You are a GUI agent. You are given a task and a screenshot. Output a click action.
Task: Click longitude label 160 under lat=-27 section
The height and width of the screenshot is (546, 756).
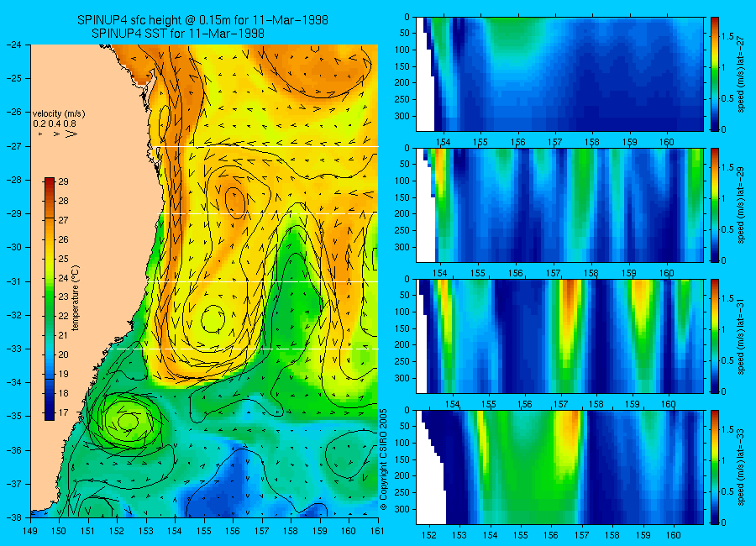pos(667,142)
